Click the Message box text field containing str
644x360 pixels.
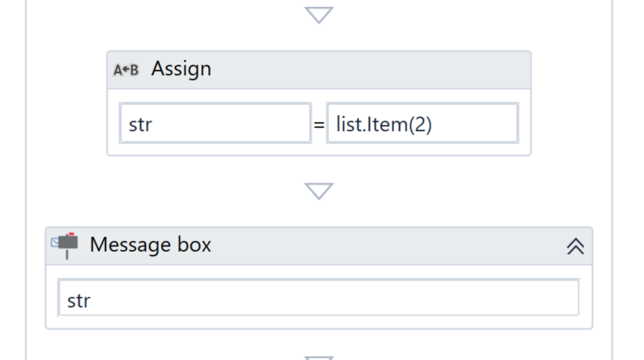[x=318, y=298]
